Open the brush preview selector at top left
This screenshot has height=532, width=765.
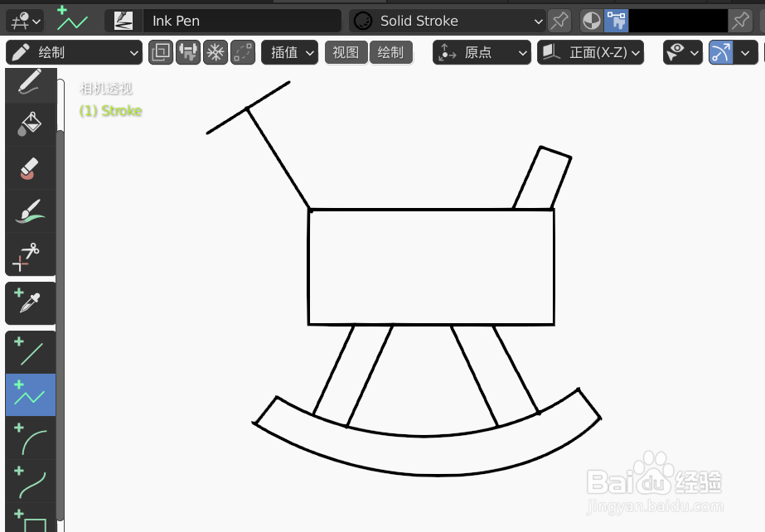[x=123, y=21]
